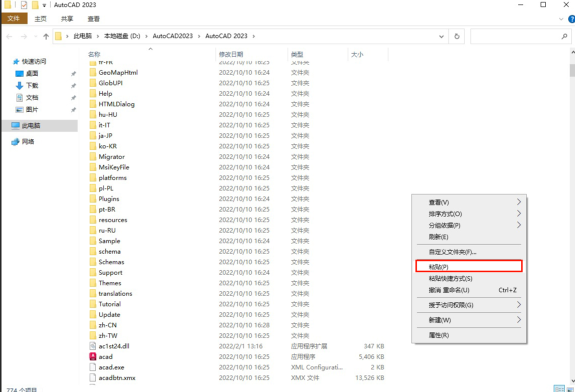Screen dimensions: 575x392
Task: Click the acad application icon
Action: (93, 357)
